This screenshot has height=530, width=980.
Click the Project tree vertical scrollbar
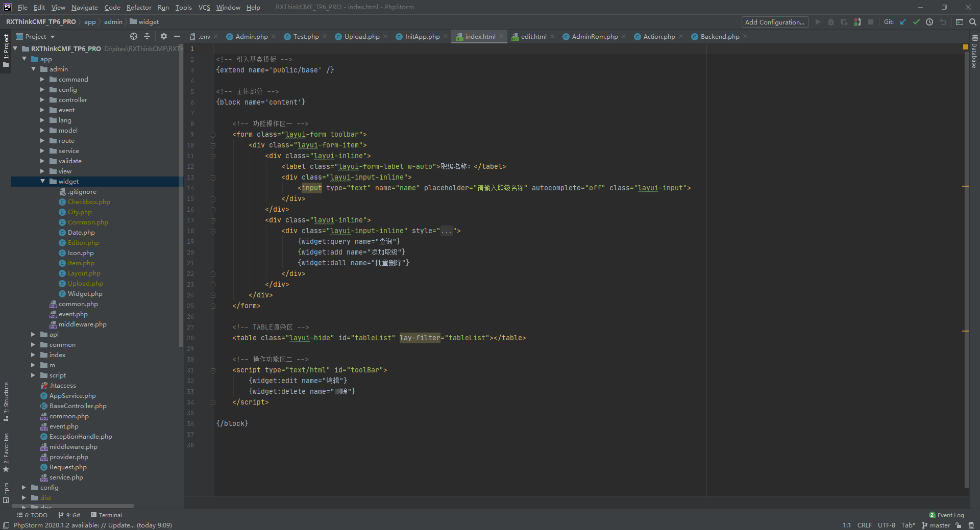[181, 195]
